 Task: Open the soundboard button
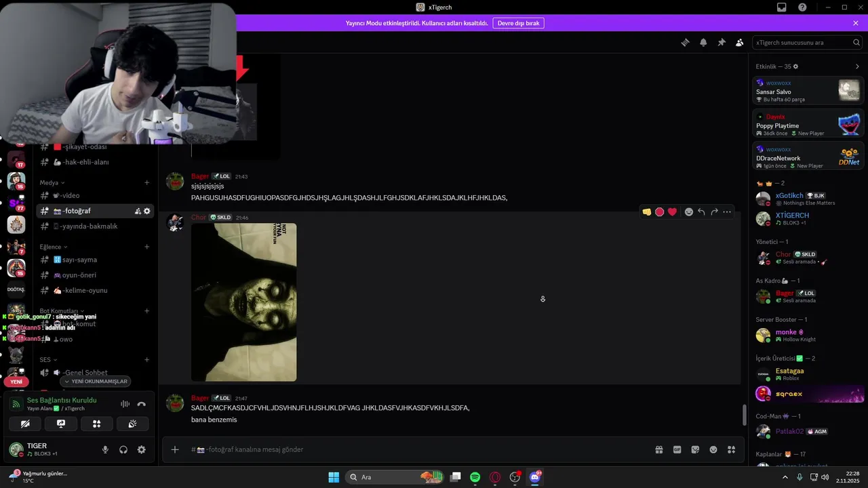point(132,424)
